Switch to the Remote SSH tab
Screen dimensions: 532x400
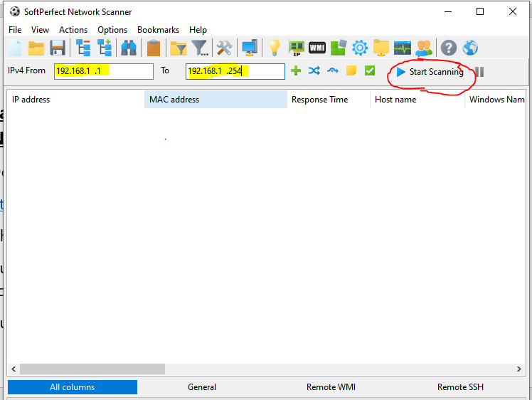click(x=460, y=387)
